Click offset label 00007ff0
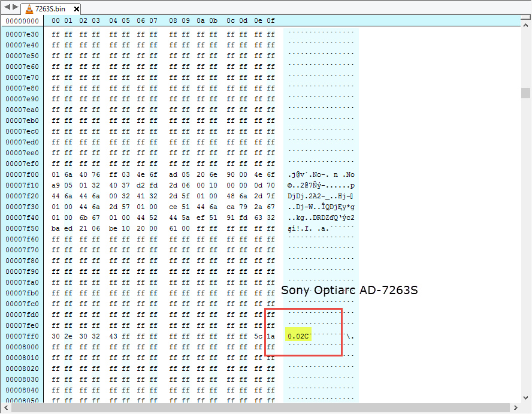The height and width of the screenshot is (414, 532). pyautogui.click(x=22, y=336)
